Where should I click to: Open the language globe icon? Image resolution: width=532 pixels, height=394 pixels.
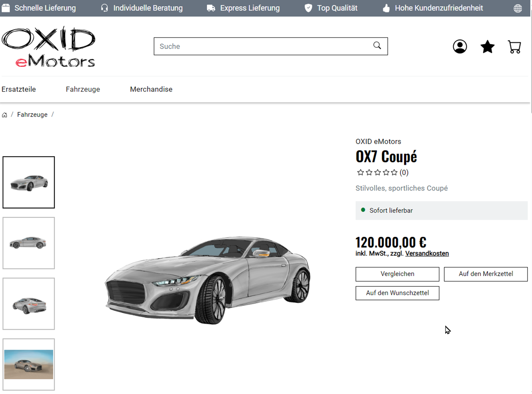point(518,8)
